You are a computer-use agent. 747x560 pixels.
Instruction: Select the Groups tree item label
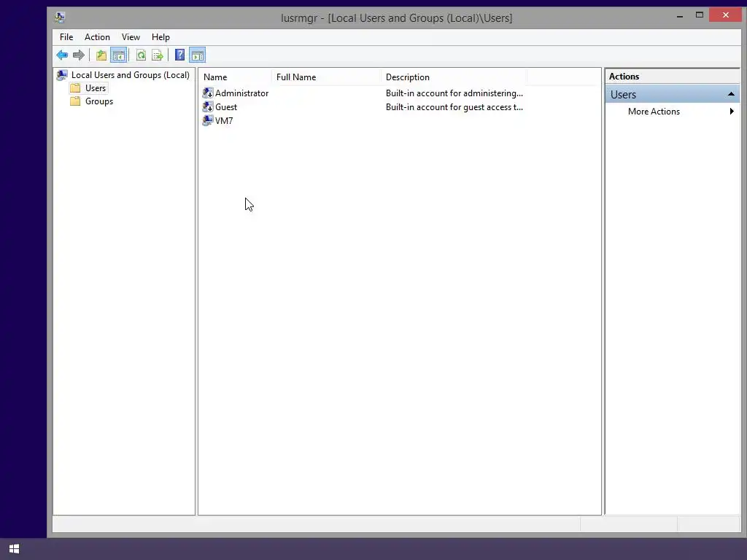(x=99, y=101)
